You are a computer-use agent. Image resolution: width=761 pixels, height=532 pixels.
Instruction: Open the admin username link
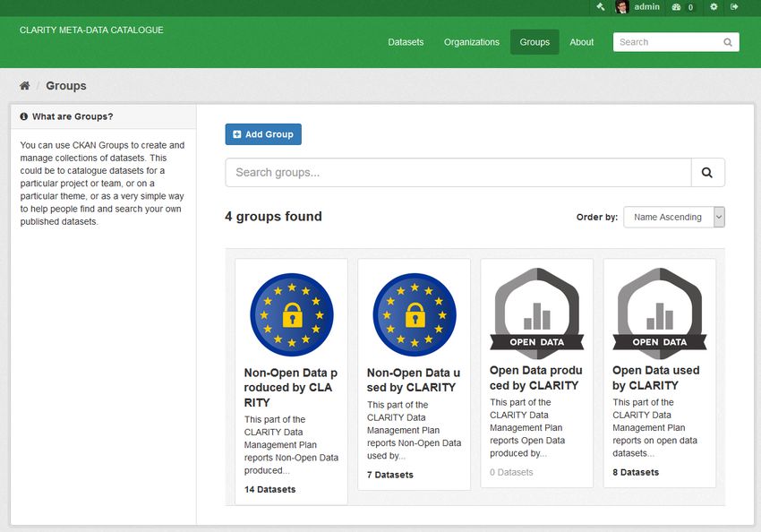[x=647, y=7]
